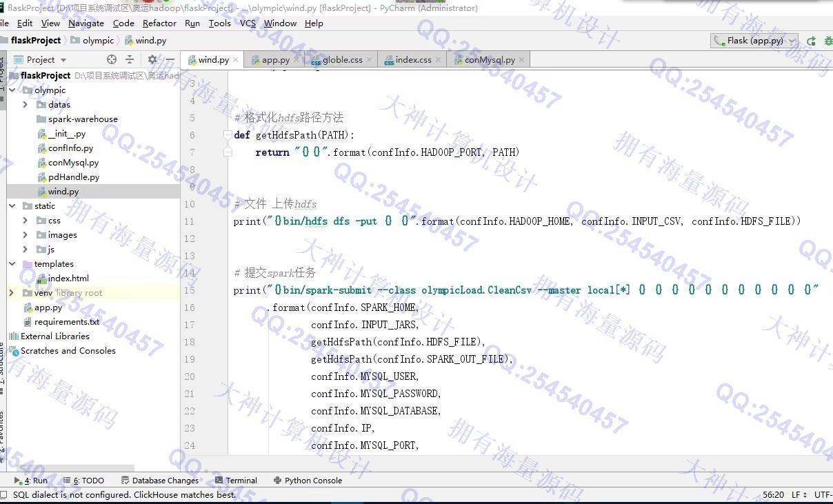Collapse the static folder
Screen dimensions: 833x504
coord(12,205)
